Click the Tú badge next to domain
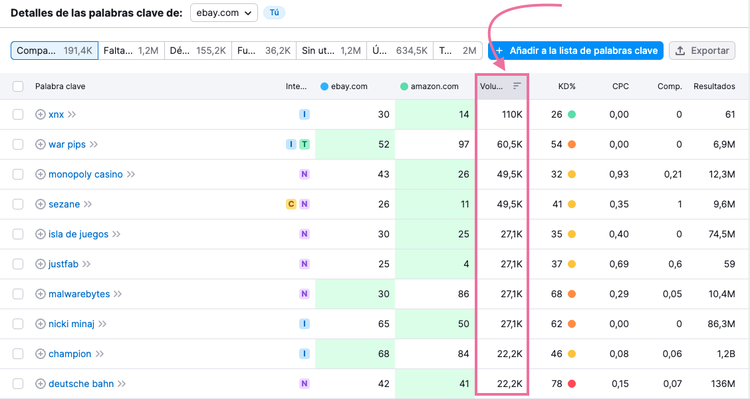This screenshot has width=750, height=399. (274, 12)
